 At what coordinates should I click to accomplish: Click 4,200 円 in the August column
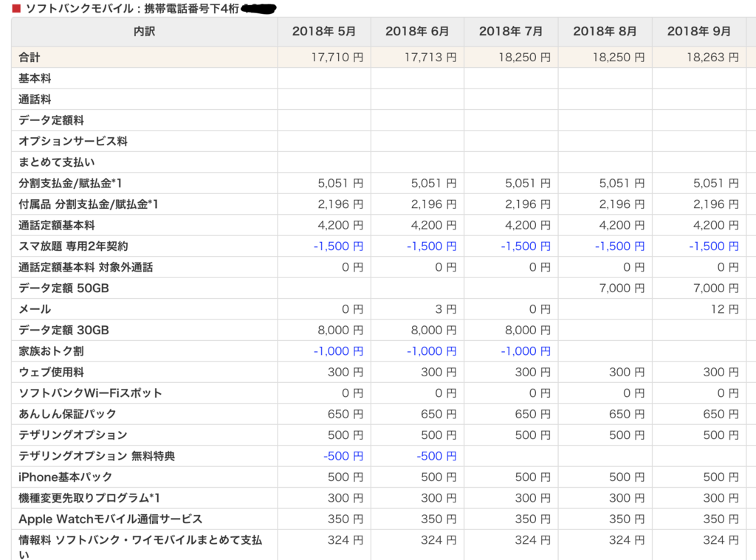(622, 225)
